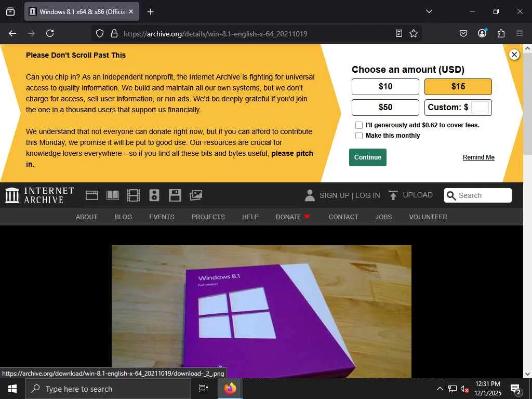The image size is (532, 399).
Task: Open the Firefox account menu
Action: [482, 33]
